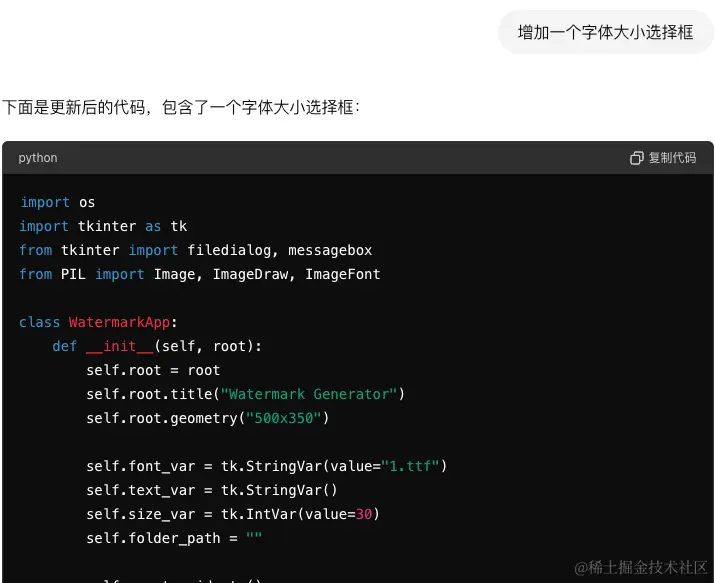715x583 pixels.
Task: Click the self.folder_path assignment line
Action: 174,538
